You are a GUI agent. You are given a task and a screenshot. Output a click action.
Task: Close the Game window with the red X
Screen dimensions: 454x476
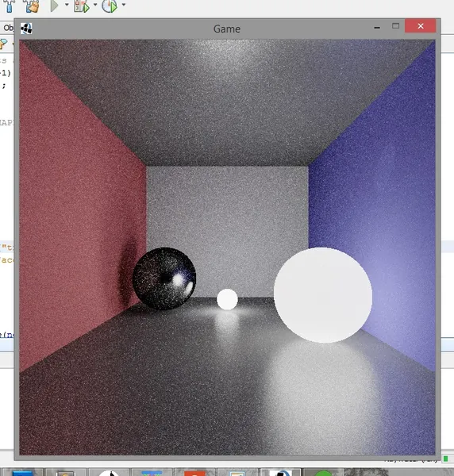click(421, 26)
